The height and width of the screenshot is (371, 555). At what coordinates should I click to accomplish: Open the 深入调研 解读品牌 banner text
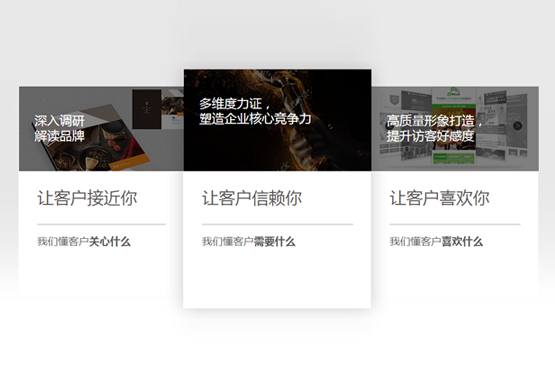(x=59, y=128)
